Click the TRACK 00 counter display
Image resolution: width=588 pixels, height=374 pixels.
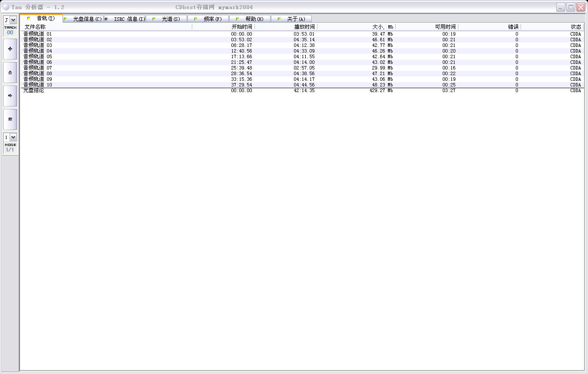(10, 30)
